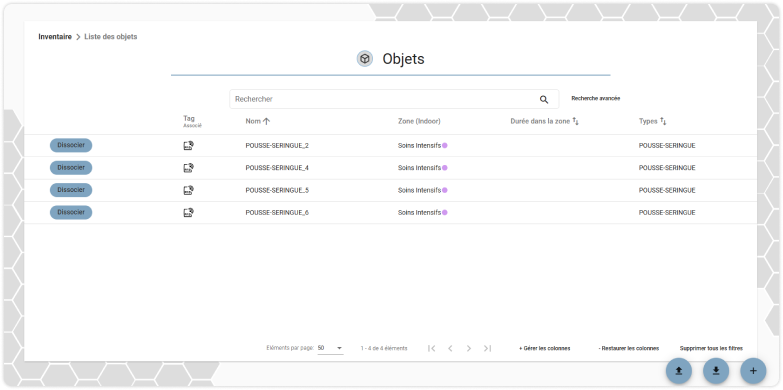Click tag icon of POUSSE-SERINGUE_6
The image size is (783, 390).
(188, 213)
